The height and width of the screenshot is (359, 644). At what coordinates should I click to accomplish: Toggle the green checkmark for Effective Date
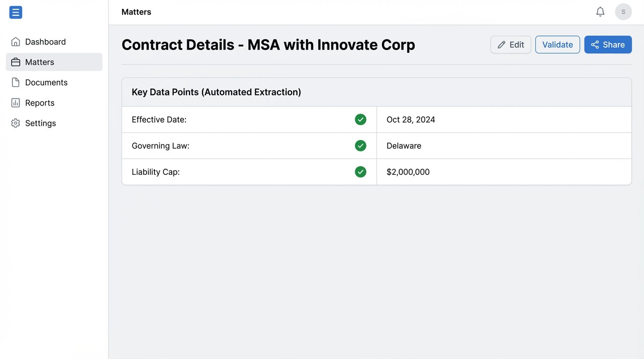coord(360,119)
